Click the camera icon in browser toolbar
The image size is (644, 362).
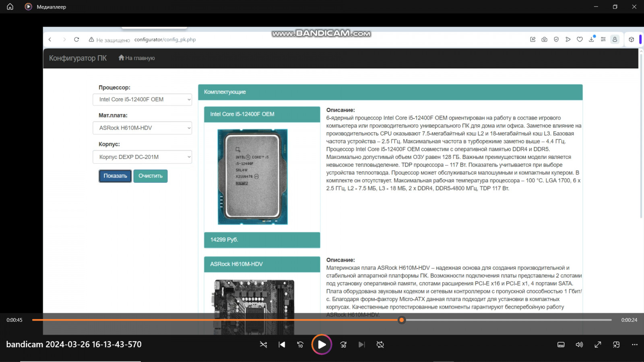click(544, 39)
